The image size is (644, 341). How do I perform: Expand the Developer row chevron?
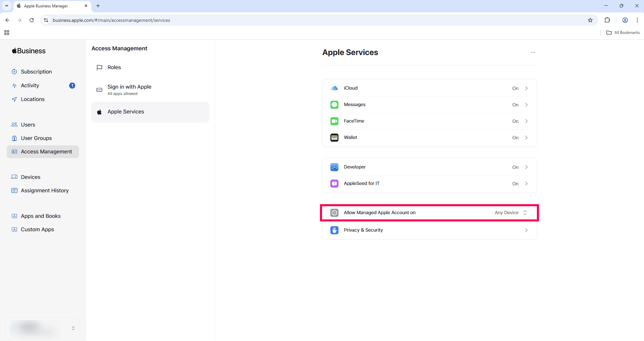pos(526,167)
